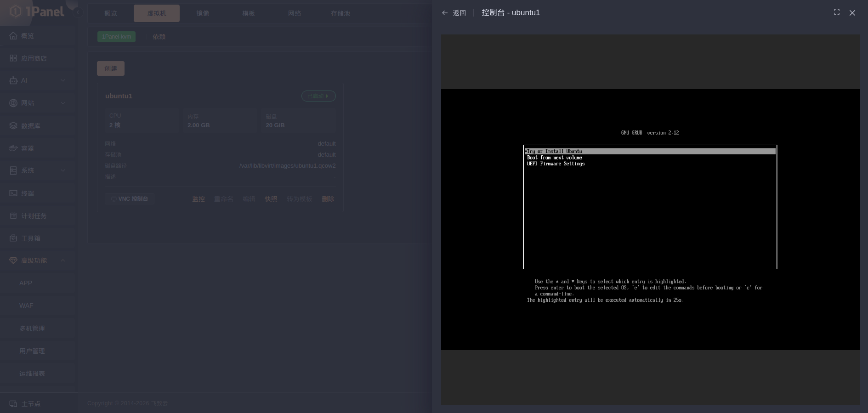The width and height of the screenshot is (868, 413).
Task: Click 快照 link for ubuntu1
Action: click(271, 199)
